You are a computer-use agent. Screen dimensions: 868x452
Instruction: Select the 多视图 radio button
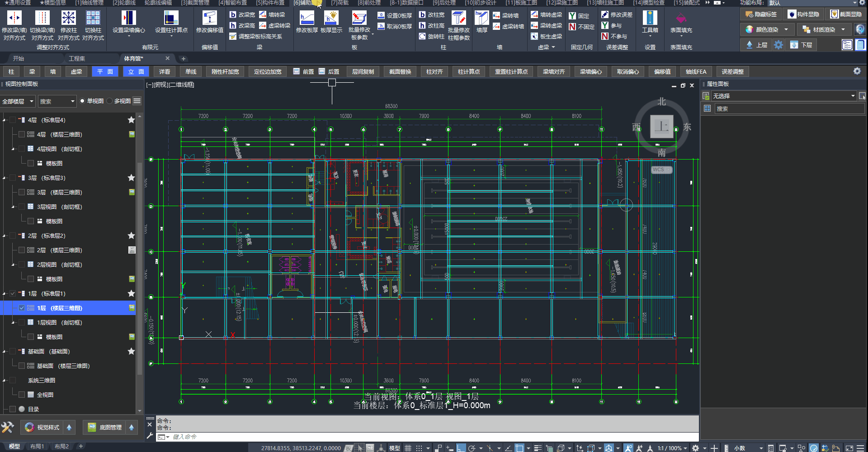pyautogui.click(x=110, y=101)
